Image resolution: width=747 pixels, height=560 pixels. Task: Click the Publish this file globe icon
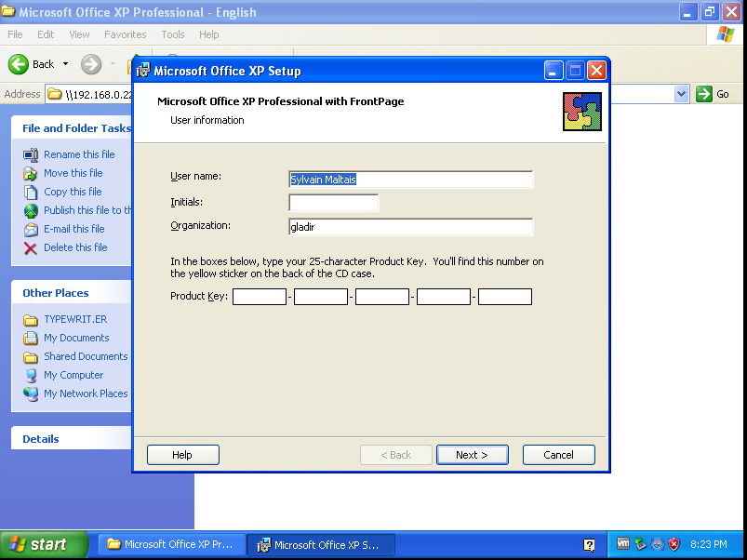[x=31, y=210]
